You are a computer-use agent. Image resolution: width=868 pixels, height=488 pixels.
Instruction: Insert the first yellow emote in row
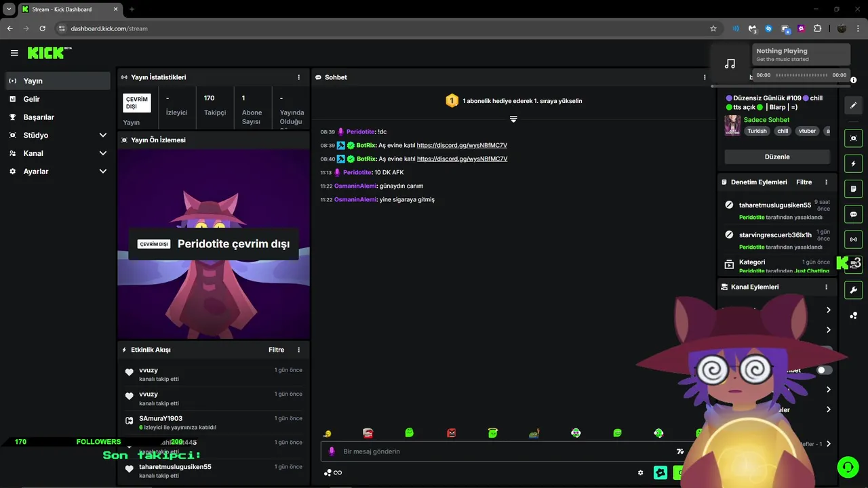click(x=327, y=433)
